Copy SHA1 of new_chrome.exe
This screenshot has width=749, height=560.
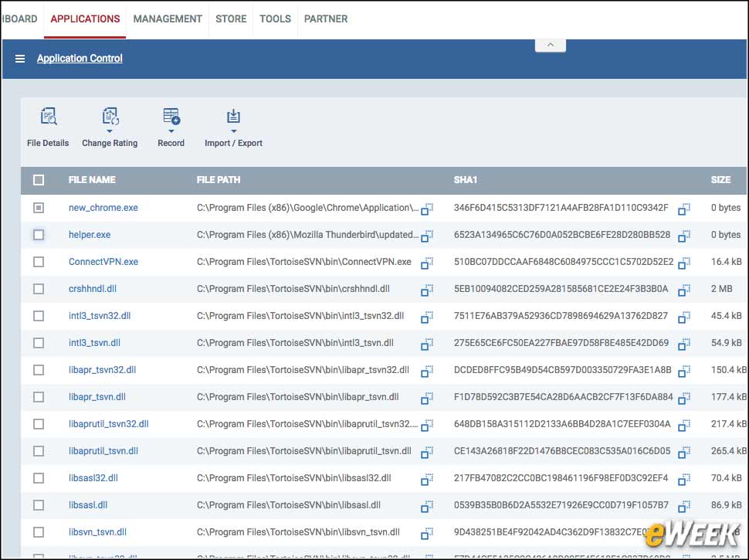click(684, 209)
